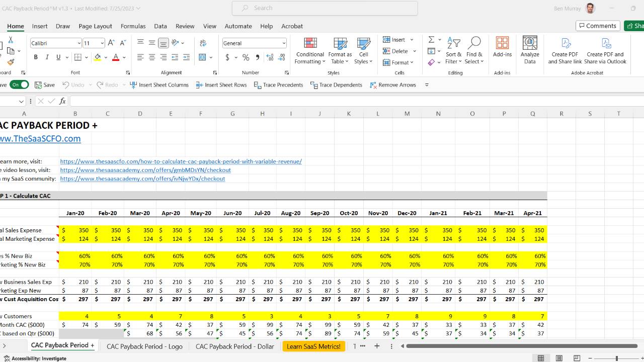Click Remove Arrows in quick toolbar
Screen dimensions: 644x362
click(393, 85)
